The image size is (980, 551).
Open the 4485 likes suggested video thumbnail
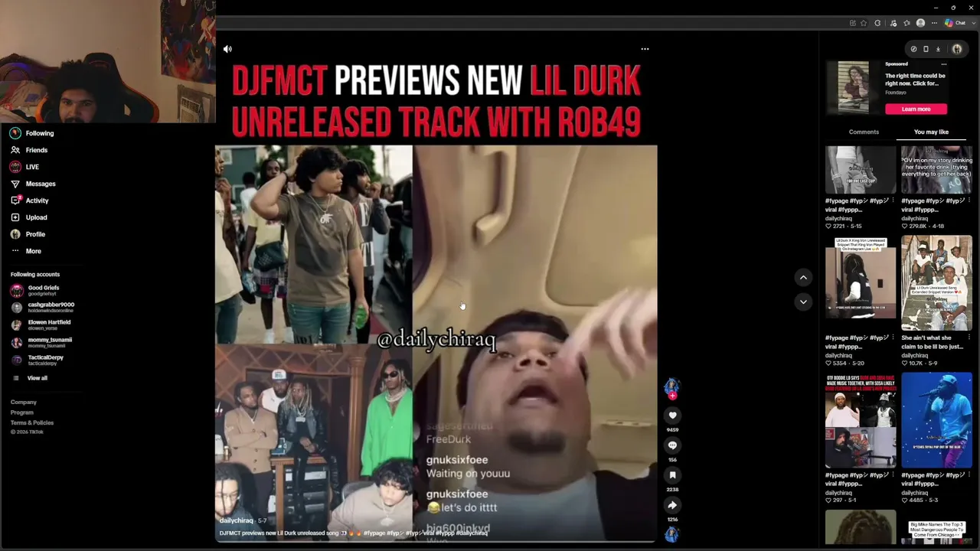pyautogui.click(x=936, y=421)
